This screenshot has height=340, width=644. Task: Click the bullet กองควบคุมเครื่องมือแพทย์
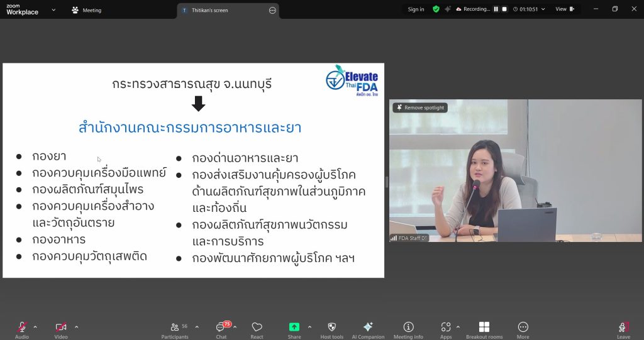pyautogui.click(x=99, y=173)
